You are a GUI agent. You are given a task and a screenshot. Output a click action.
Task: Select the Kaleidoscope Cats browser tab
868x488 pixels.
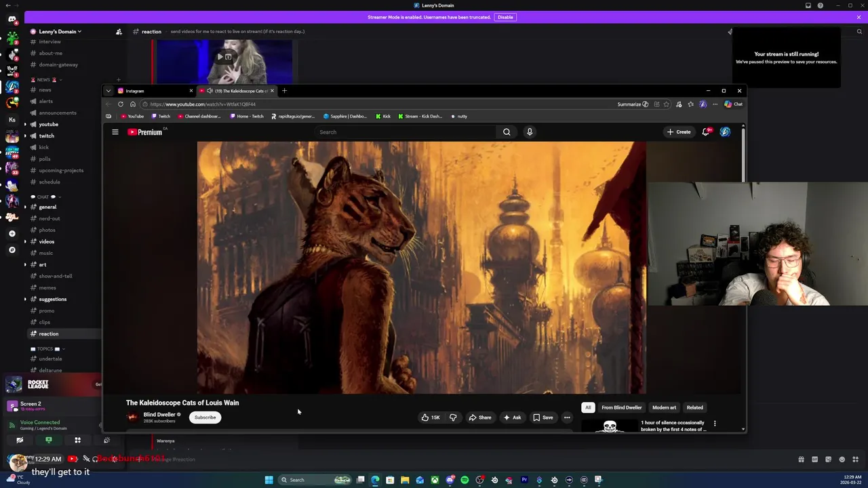tap(236, 91)
